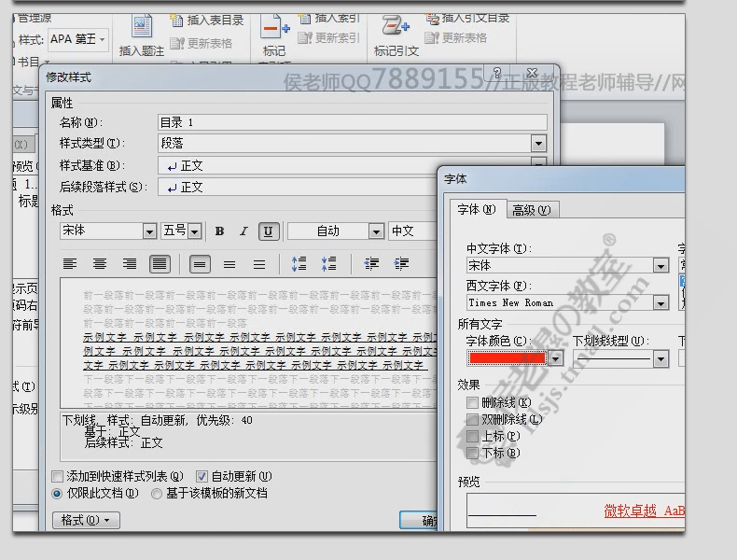Screen dimensions: 737x560
Task: Open font name dropdown showing 宋体 in Modify Style
Action: coord(149,231)
